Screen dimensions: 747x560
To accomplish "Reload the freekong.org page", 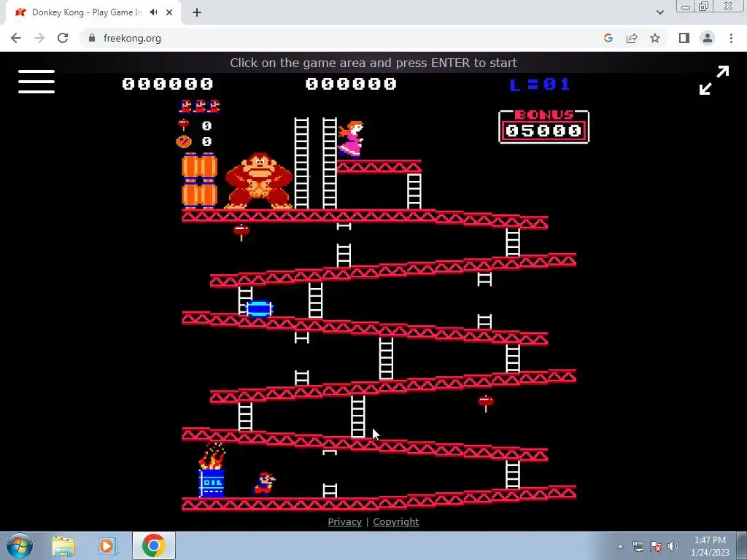I will (63, 38).
